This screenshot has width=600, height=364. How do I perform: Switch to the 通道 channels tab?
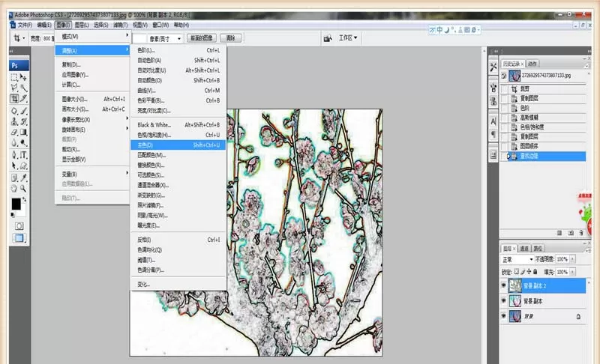523,248
